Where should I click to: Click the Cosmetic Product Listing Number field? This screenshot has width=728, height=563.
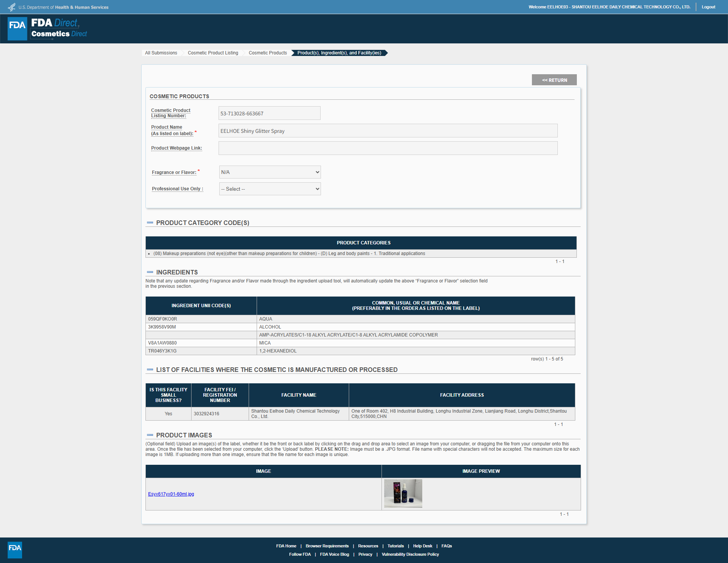270,113
